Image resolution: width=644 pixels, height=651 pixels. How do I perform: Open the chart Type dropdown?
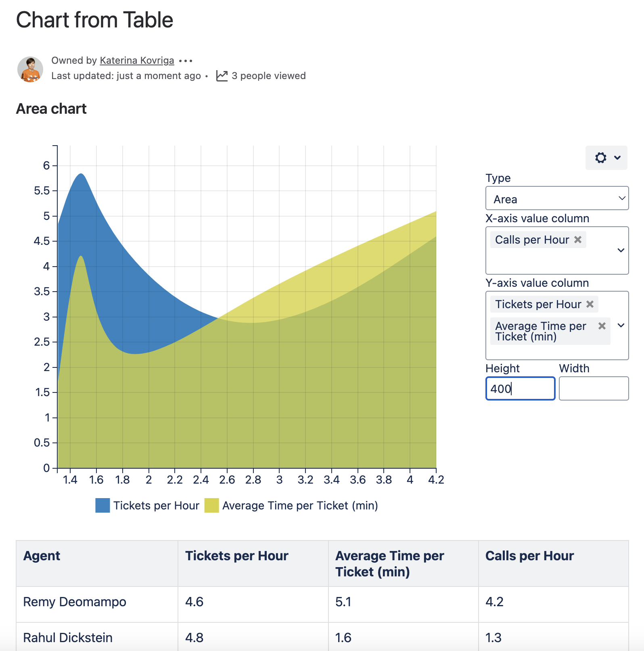click(x=557, y=198)
